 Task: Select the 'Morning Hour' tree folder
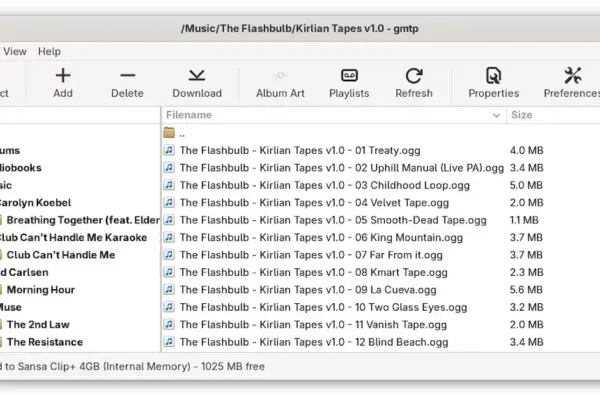pos(41,290)
